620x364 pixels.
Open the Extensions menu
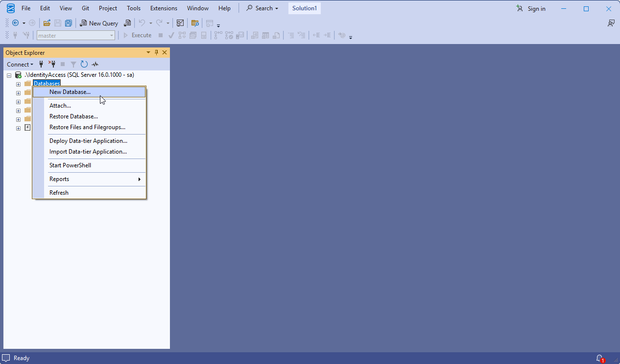pos(164,8)
